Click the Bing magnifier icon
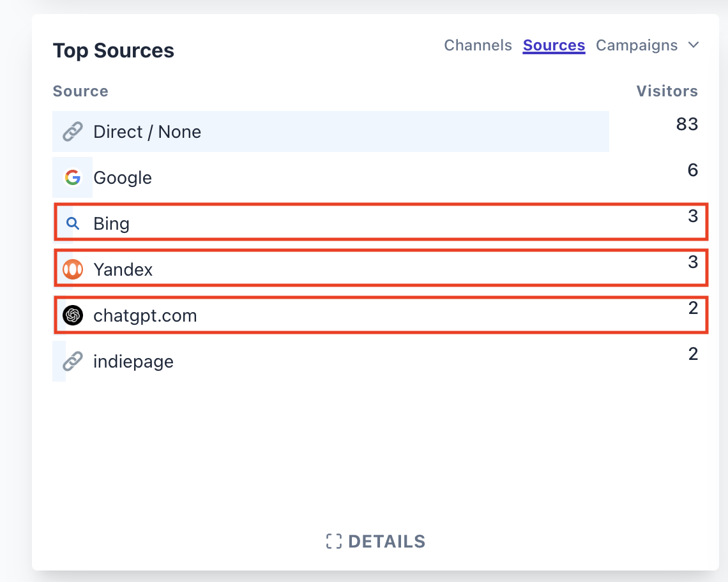 pos(73,224)
